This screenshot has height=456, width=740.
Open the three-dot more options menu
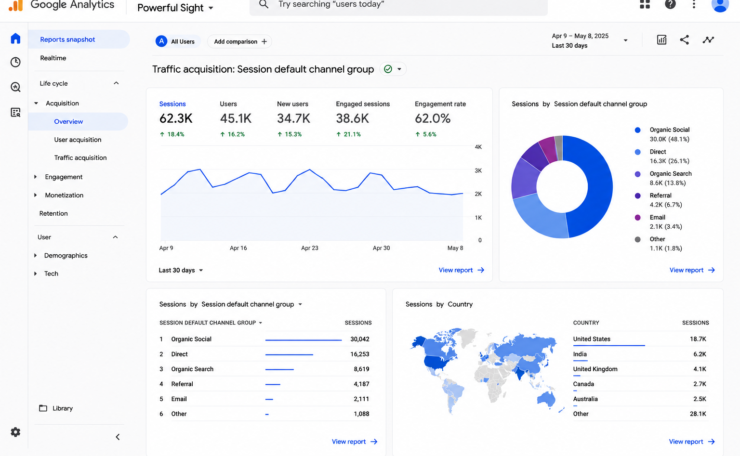click(694, 4)
